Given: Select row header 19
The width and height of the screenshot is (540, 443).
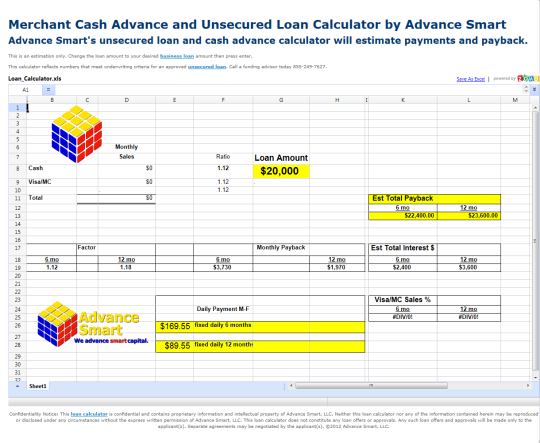Looking at the screenshot, I should pyautogui.click(x=18, y=268).
